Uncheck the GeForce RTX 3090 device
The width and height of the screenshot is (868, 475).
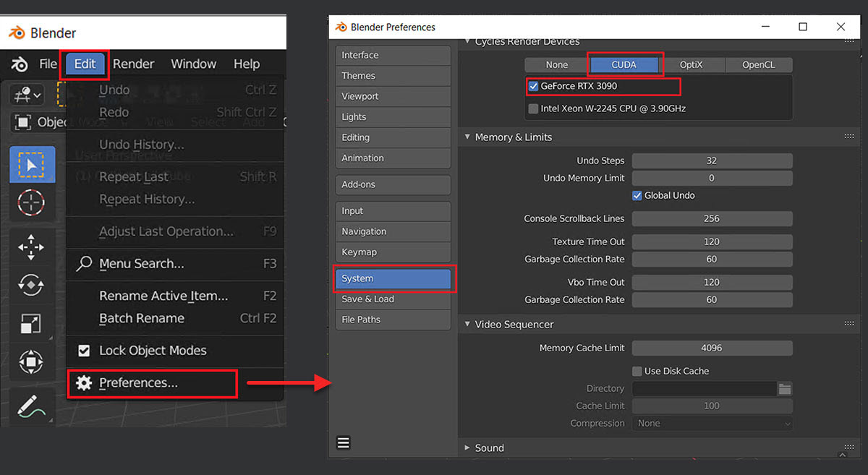point(534,86)
